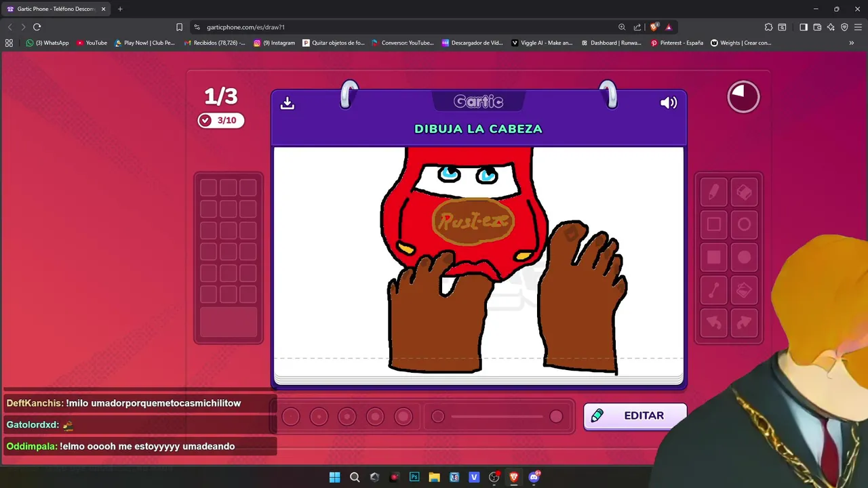Open the Quitar objetos de fotos bookmark
868x488 pixels.
point(334,43)
